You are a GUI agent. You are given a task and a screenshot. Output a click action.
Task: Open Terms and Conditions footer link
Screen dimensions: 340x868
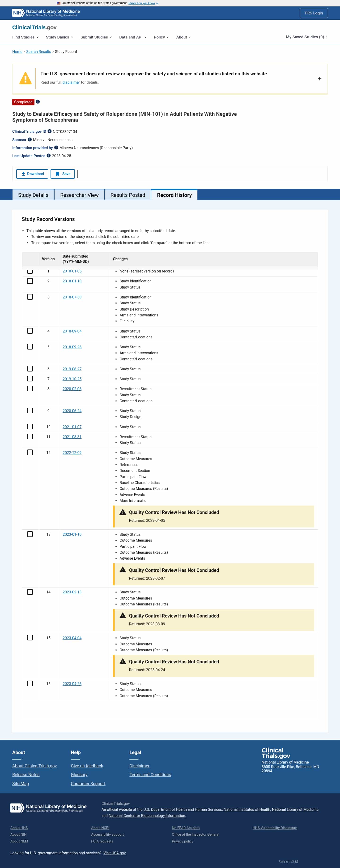[x=150, y=775]
